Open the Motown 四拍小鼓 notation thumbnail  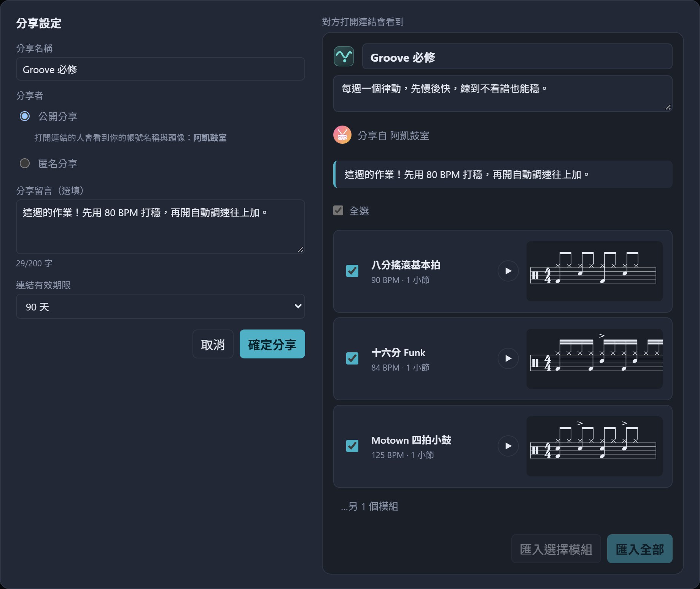pos(594,446)
